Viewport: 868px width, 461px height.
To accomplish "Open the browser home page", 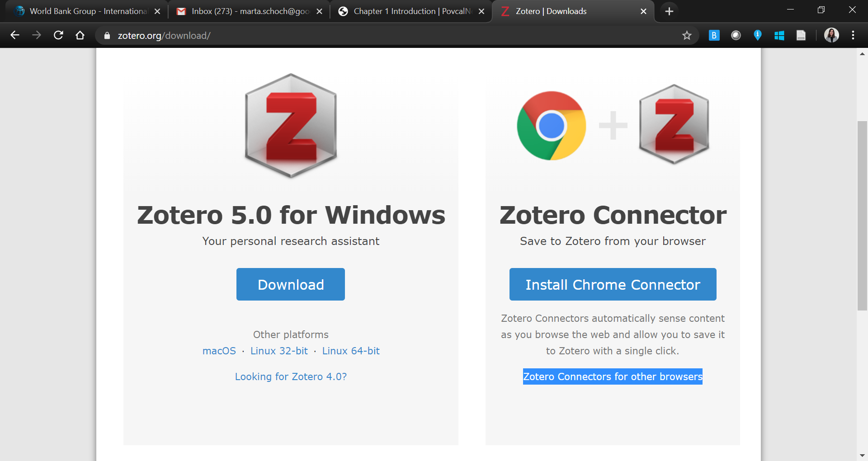I will 80,35.
